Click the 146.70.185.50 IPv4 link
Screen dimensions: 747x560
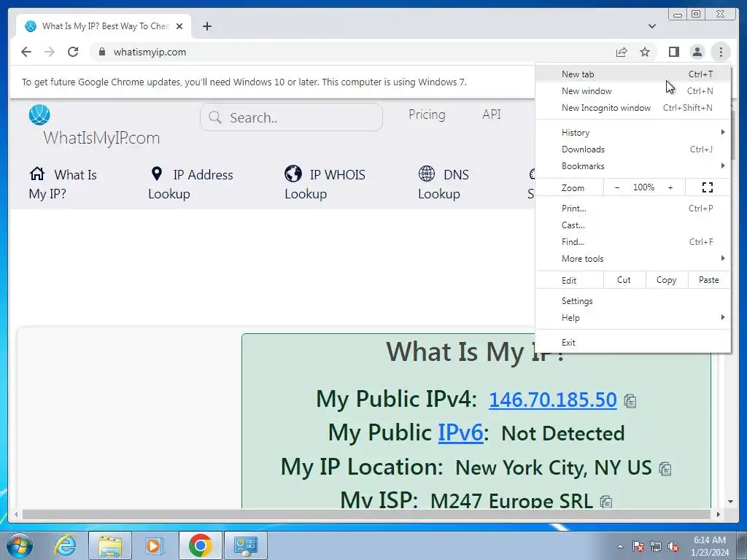553,400
